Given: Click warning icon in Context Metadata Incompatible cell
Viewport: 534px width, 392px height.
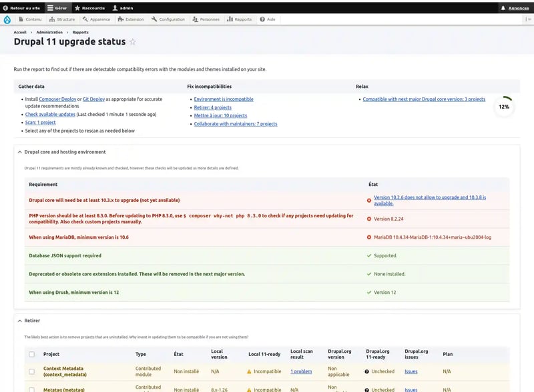Looking at the screenshot, I should pyautogui.click(x=249, y=371).
